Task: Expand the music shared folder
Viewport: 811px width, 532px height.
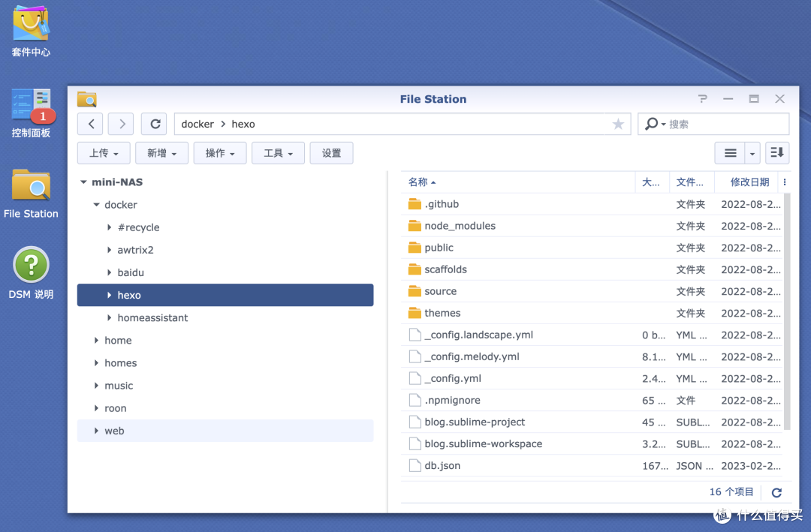Action: (x=96, y=386)
